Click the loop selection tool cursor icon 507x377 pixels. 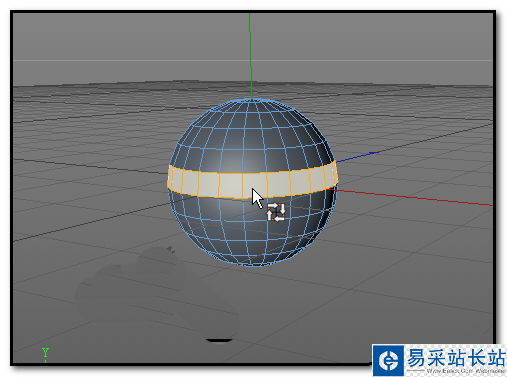pyautogui.click(x=276, y=212)
